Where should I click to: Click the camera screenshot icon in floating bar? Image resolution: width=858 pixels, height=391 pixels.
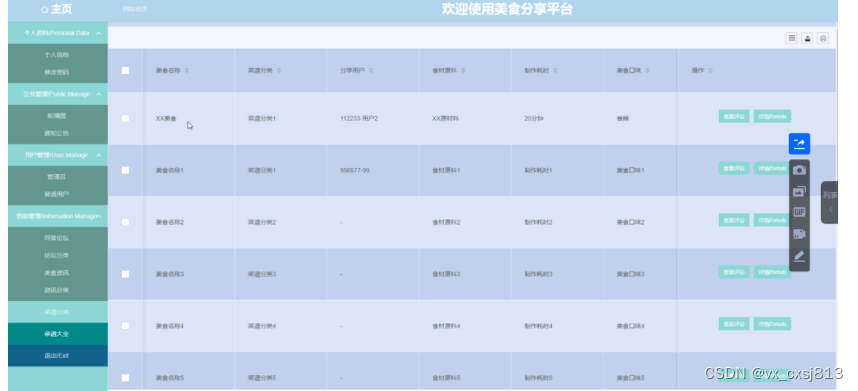point(799,170)
